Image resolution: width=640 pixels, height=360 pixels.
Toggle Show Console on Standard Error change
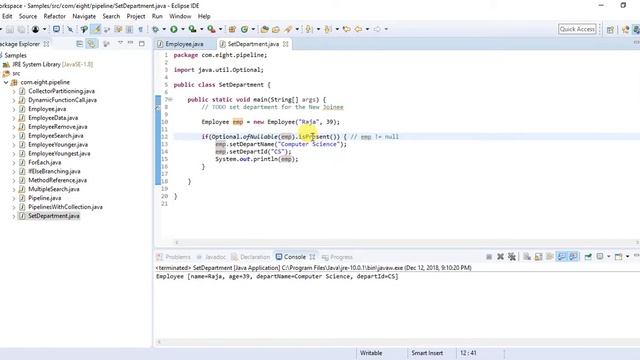tap(573, 257)
